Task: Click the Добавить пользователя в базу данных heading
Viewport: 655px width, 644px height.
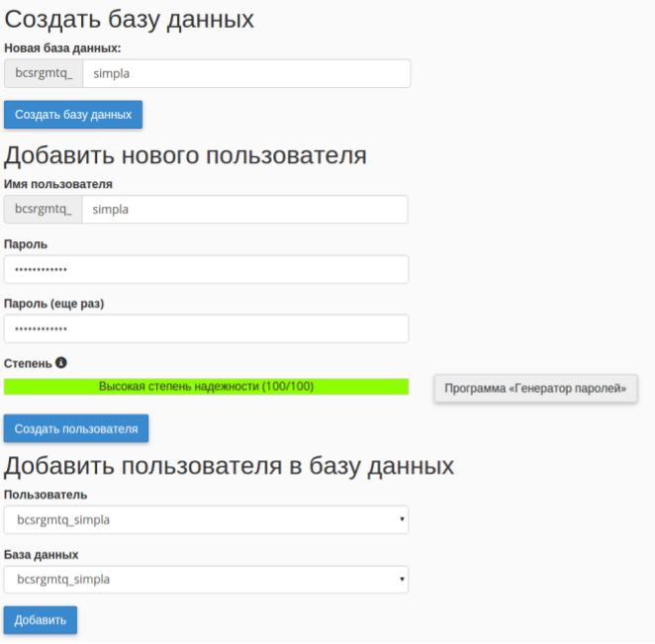Action: point(229,466)
